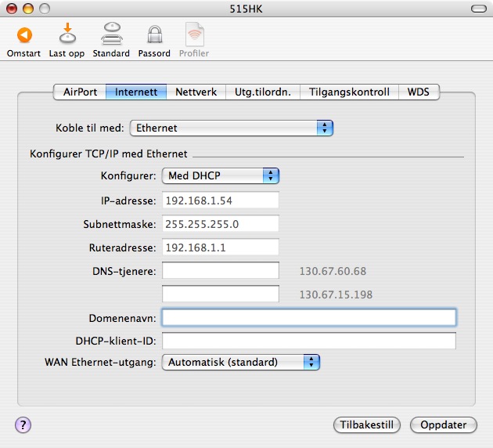The width and height of the screenshot is (493, 448).
Task: Open the Passord padlock icon
Action: (155, 34)
